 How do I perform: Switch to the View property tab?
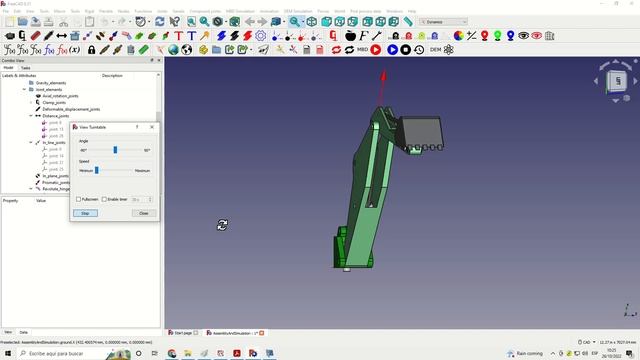pyautogui.click(x=8, y=332)
